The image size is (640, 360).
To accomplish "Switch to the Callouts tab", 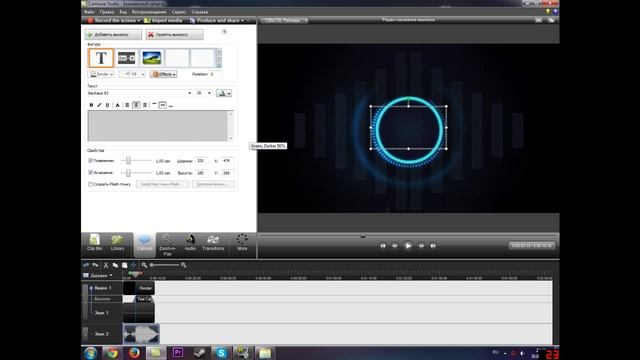I will [x=144, y=244].
